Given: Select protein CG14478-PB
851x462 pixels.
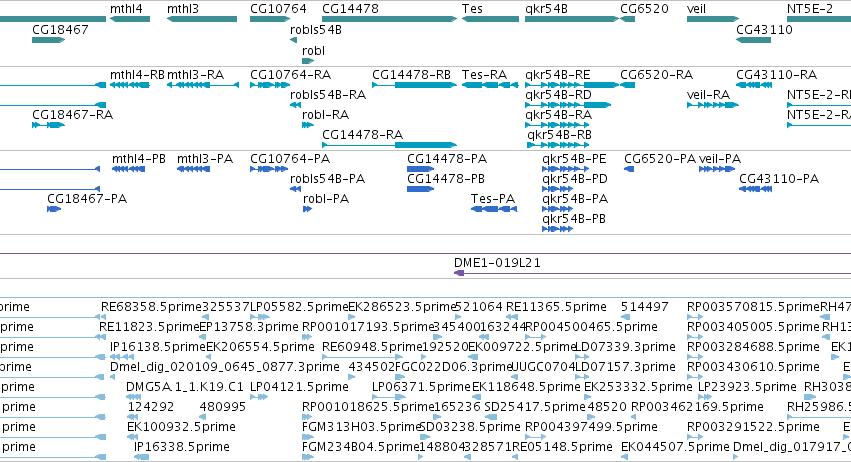Looking at the screenshot, I should coord(446,179).
